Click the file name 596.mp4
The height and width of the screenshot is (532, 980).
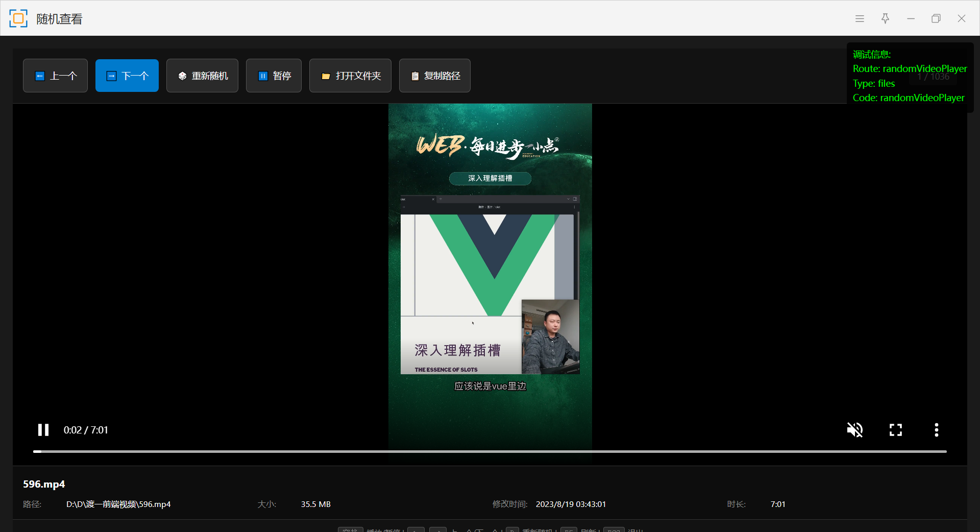click(x=44, y=484)
